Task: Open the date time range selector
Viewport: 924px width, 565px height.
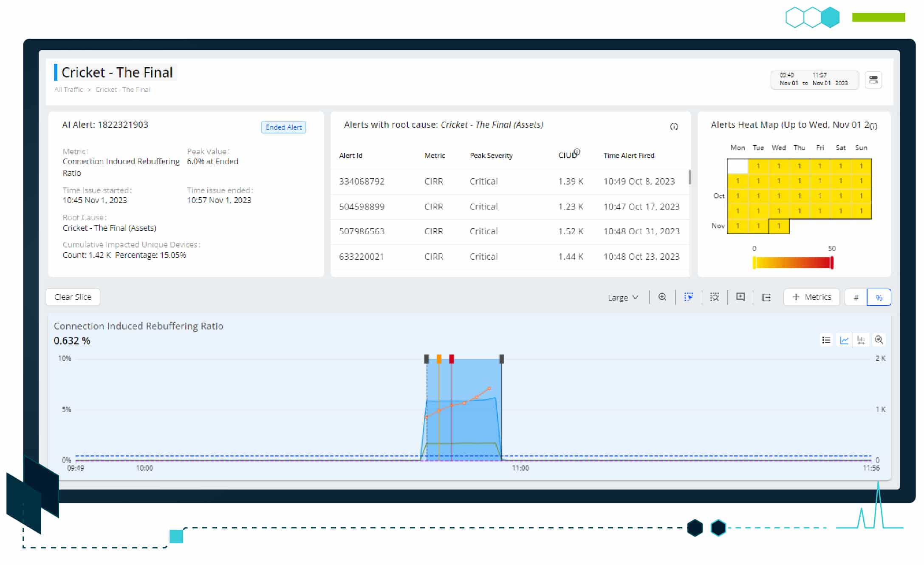Action: tap(814, 79)
